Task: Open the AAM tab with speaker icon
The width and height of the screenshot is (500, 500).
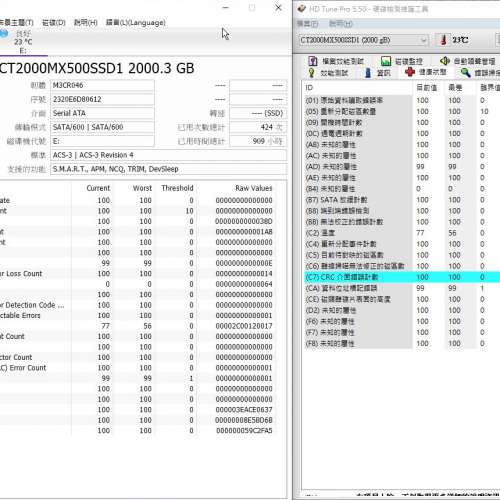Action: (x=467, y=61)
